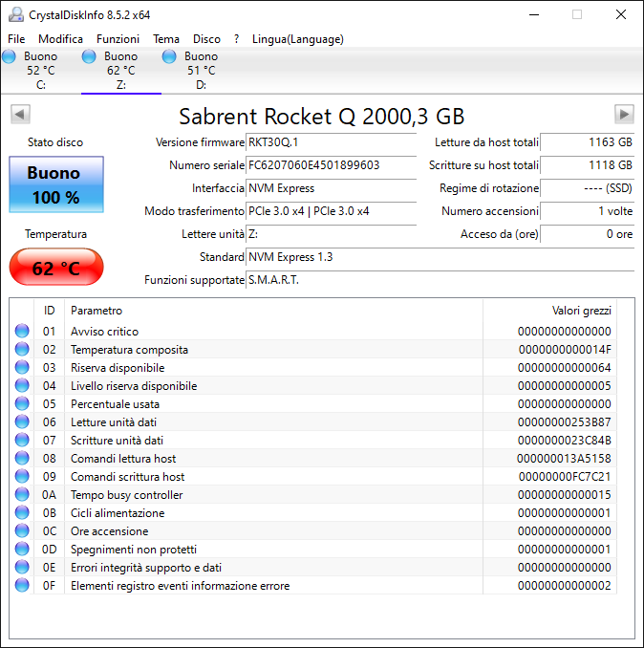The width and height of the screenshot is (644, 648).
Task: Select raw value 000000253B87
Action: [x=565, y=422]
